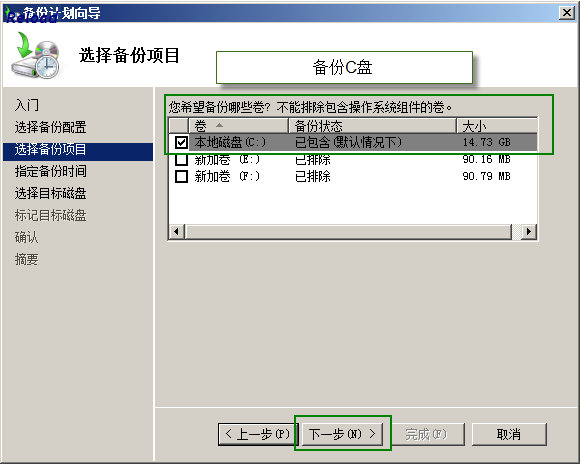Click the 大小 column header
Image resolution: width=580 pixels, height=464 pixels.
(497, 126)
